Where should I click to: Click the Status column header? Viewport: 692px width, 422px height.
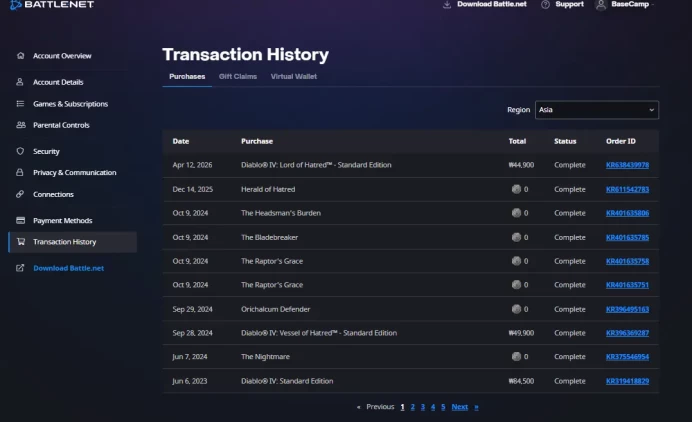pyautogui.click(x=565, y=141)
